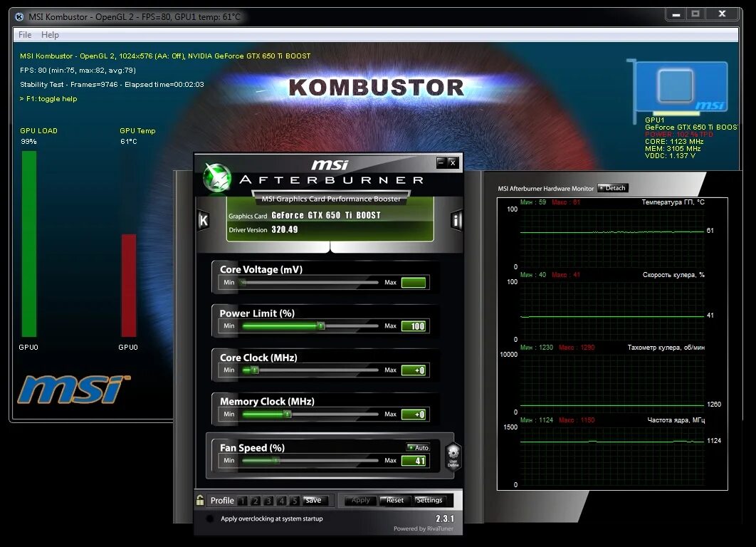Minimize the Kombustor window
The height and width of the screenshot is (547, 756).
pyautogui.click(x=676, y=14)
